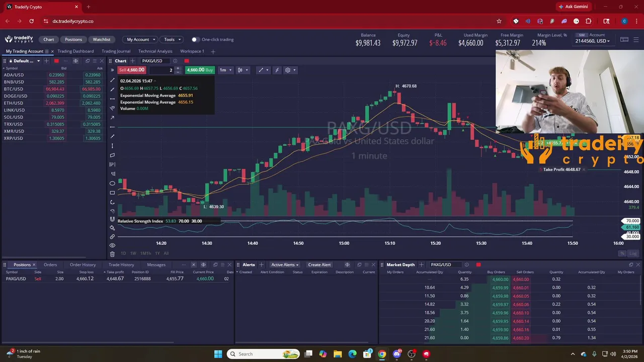Open Market Depth instrument info icon
This screenshot has height=362, width=644.
(466, 264)
